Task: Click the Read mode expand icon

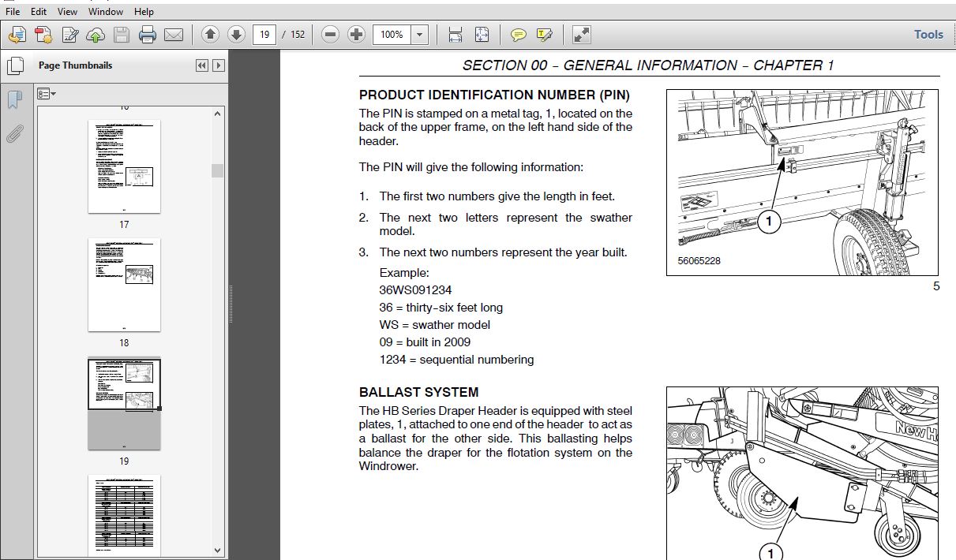Action: tap(581, 35)
